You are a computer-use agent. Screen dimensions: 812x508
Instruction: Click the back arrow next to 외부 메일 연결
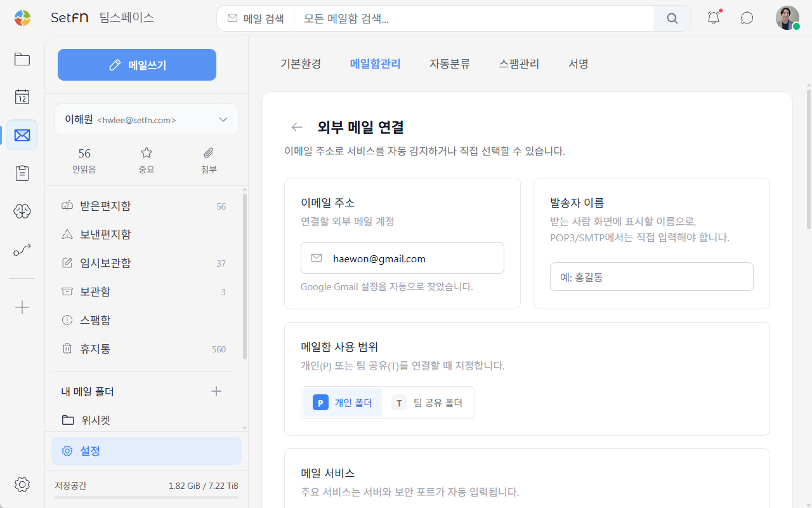[297, 127]
